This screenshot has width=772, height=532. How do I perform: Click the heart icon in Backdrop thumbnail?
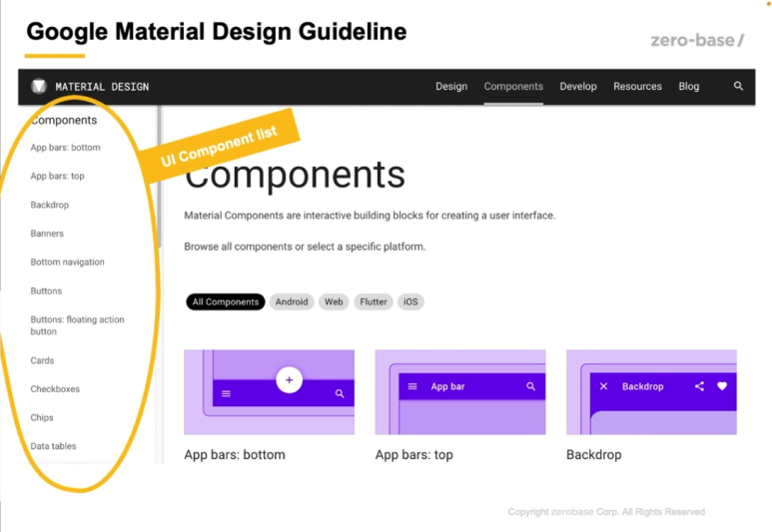pyautogui.click(x=722, y=386)
